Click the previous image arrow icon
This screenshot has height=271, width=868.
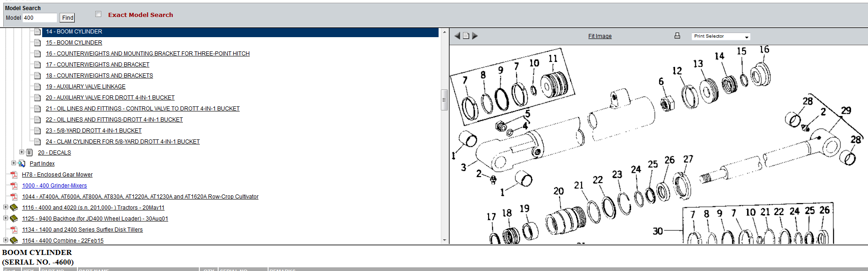(457, 36)
